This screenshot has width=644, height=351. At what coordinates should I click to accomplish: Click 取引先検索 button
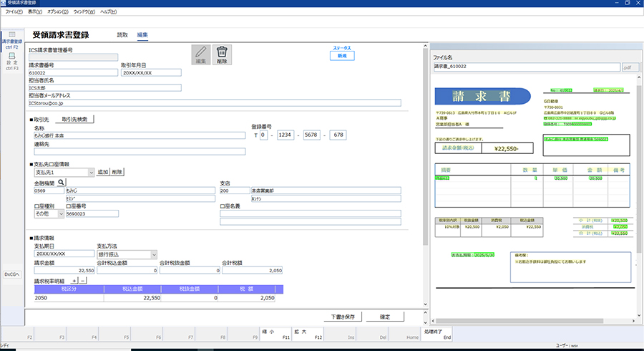(x=74, y=119)
